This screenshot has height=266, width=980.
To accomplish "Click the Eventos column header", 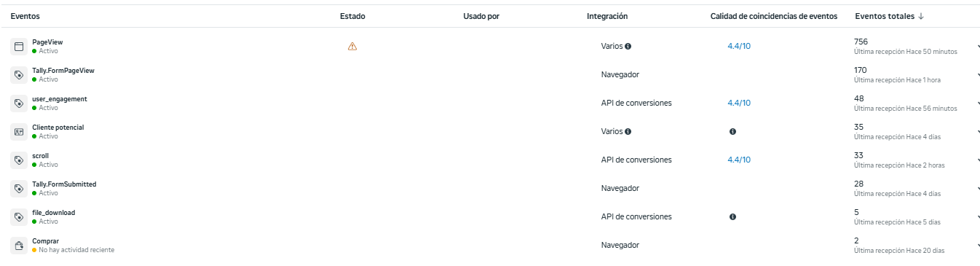I will (x=25, y=16).
